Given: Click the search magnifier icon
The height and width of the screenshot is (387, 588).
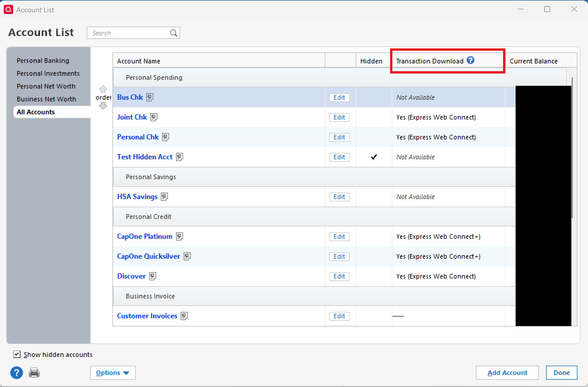Looking at the screenshot, I should pyautogui.click(x=173, y=33).
